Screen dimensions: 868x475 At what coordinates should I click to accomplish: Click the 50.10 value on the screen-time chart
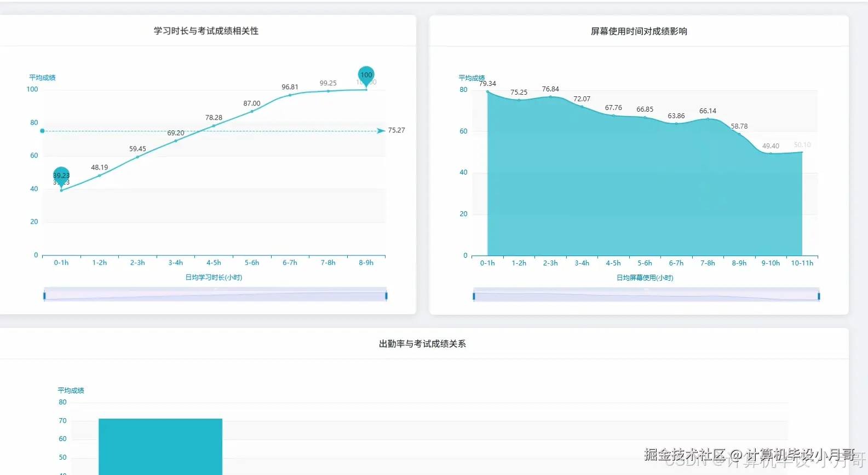tap(802, 145)
